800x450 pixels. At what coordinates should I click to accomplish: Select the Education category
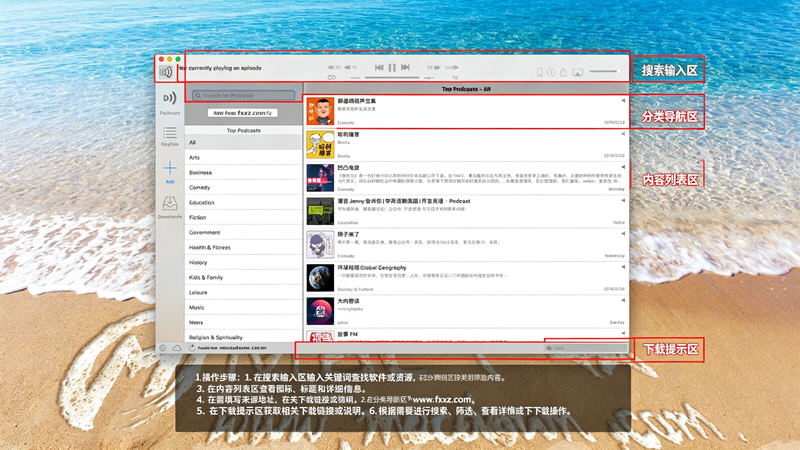[243, 203]
